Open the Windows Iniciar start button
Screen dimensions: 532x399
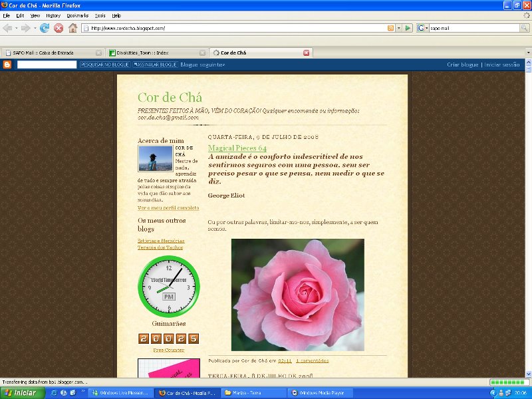(23, 393)
